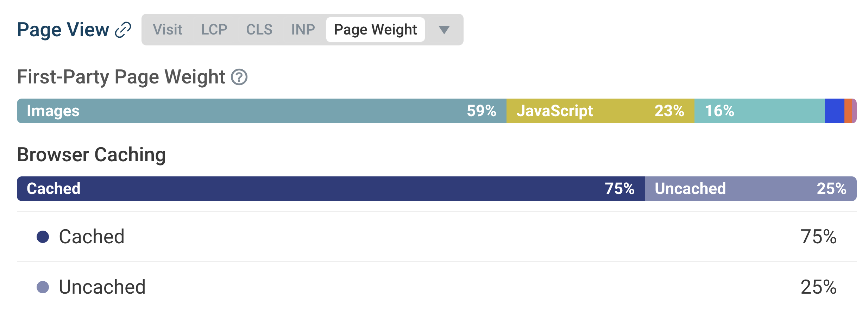This screenshot has height=319, width=868.
Task: Click the light purple Uncached legend dot
Action: tap(43, 287)
